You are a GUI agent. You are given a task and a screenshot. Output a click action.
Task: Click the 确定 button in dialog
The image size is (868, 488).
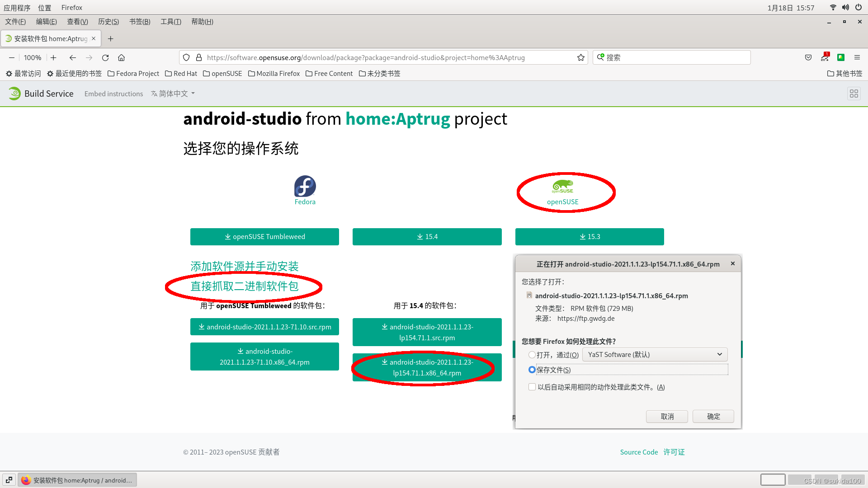pos(713,416)
